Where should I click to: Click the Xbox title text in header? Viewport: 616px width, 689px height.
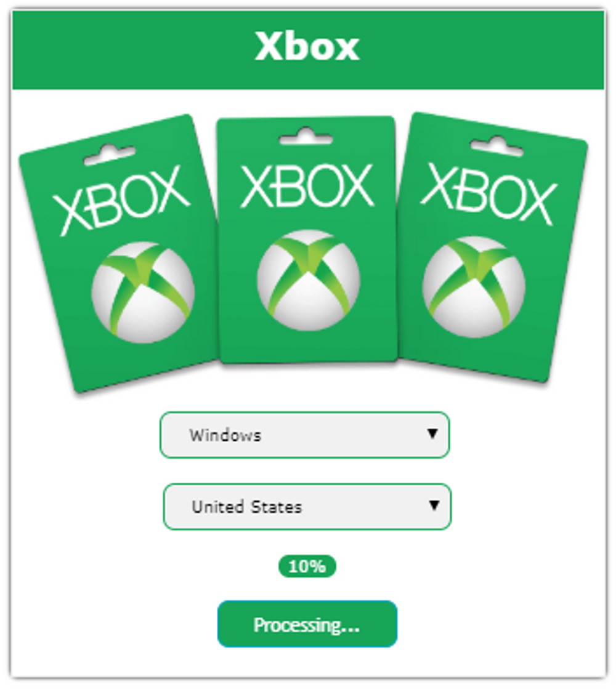pyautogui.click(x=307, y=46)
